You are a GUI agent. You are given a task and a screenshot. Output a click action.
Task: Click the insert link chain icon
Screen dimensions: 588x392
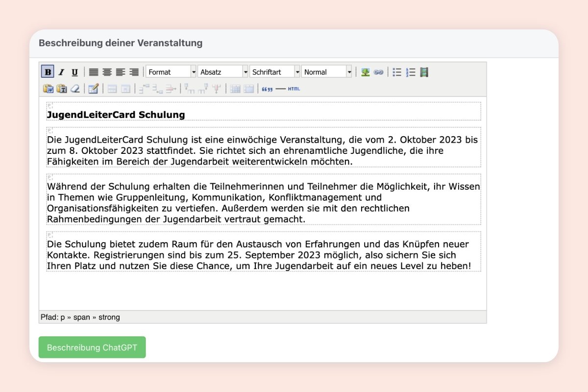(x=378, y=72)
